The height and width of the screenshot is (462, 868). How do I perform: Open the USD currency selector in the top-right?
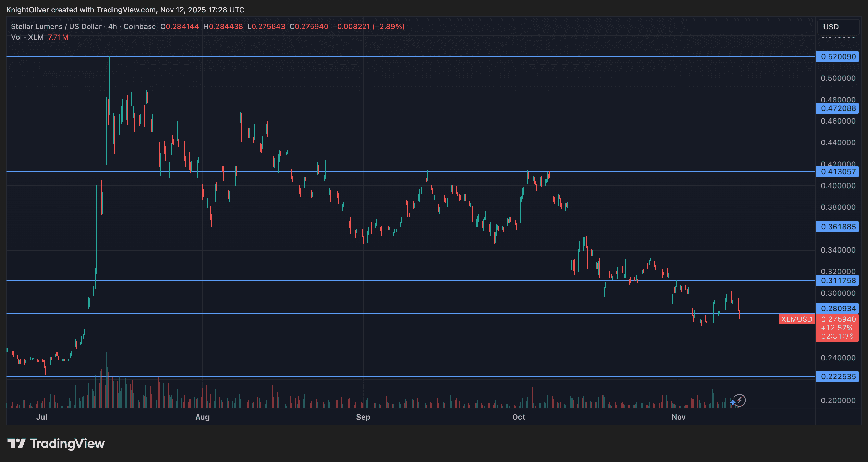838,27
